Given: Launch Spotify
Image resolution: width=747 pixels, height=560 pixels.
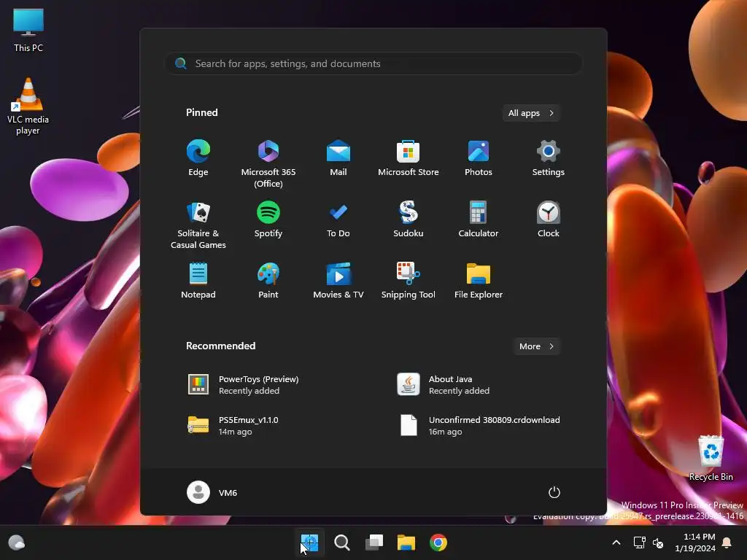Looking at the screenshot, I should (268, 219).
